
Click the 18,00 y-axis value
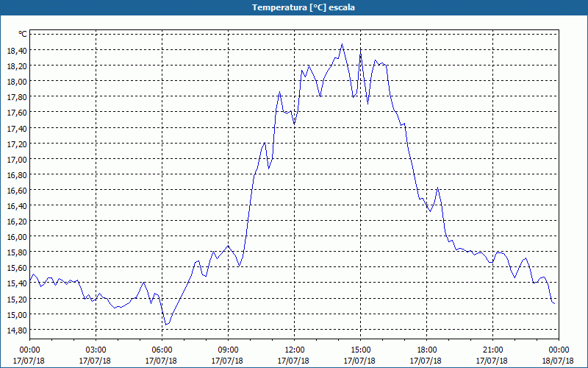[17, 81]
